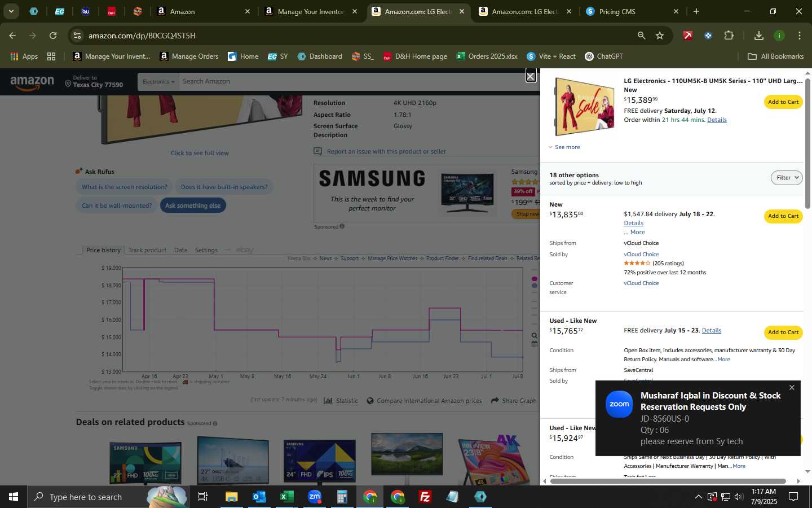The height and width of the screenshot is (508, 812).
Task: Select the Keepa Data tab
Action: pos(180,250)
